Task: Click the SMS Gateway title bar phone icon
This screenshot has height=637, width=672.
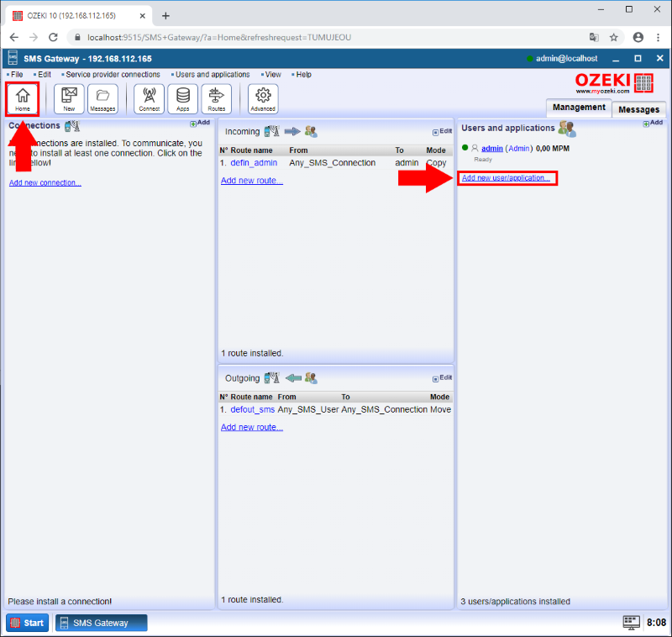Action: tap(13, 58)
